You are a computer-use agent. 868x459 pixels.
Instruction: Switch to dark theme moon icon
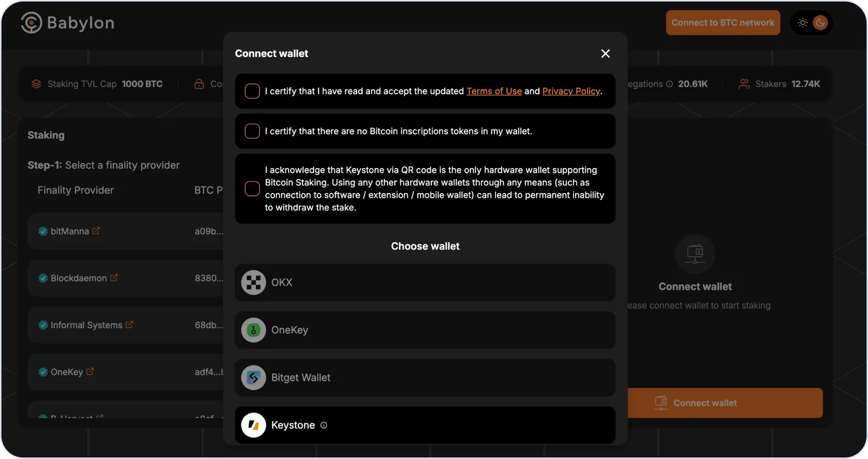click(820, 23)
